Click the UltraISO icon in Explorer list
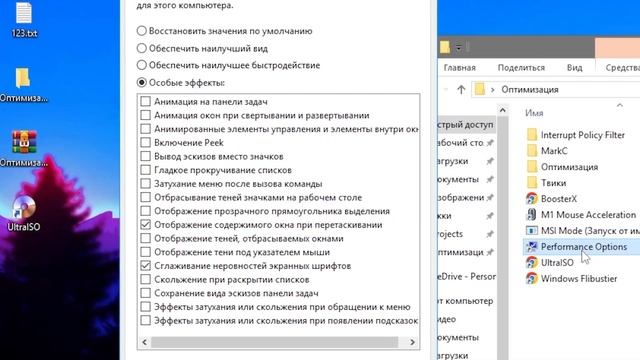 (x=531, y=262)
